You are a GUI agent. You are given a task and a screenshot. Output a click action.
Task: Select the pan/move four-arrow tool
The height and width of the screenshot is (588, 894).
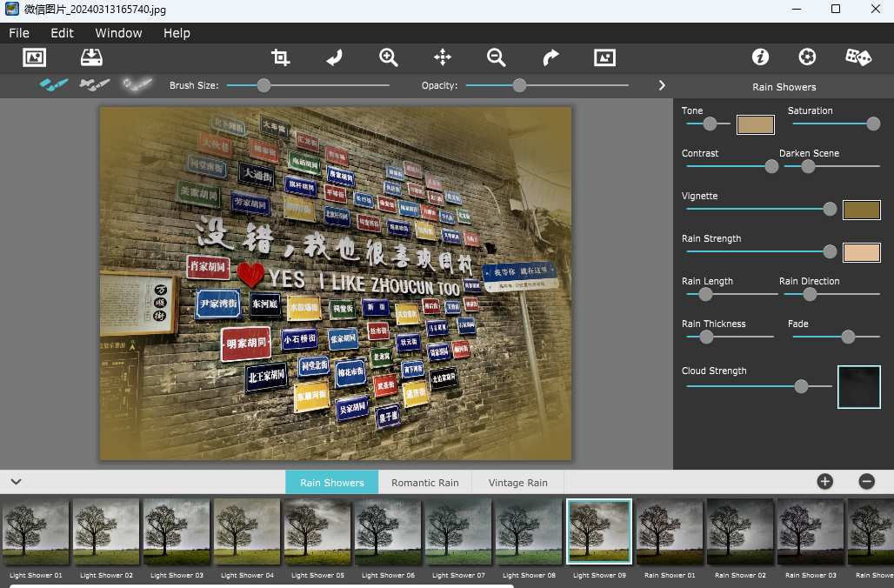[x=443, y=57]
